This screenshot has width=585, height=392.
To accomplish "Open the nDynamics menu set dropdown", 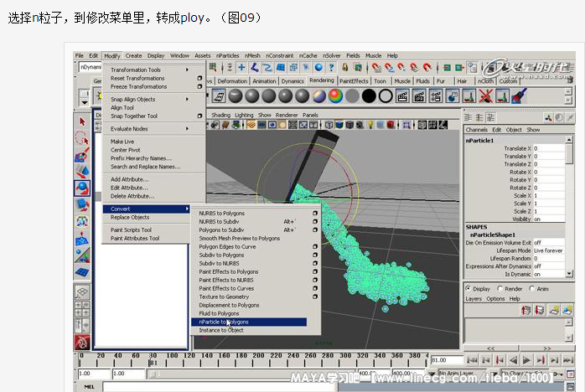I will [x=91, y=67].
